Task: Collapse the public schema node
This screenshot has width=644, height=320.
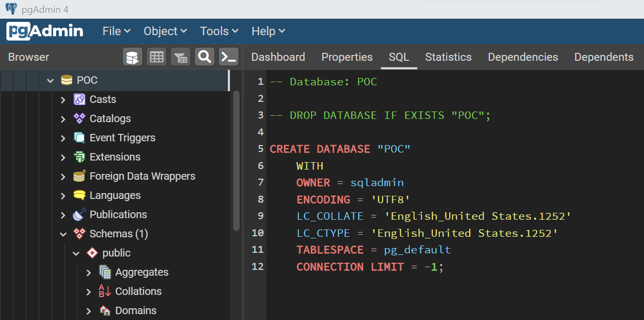Action: click(x=76, y=253)
